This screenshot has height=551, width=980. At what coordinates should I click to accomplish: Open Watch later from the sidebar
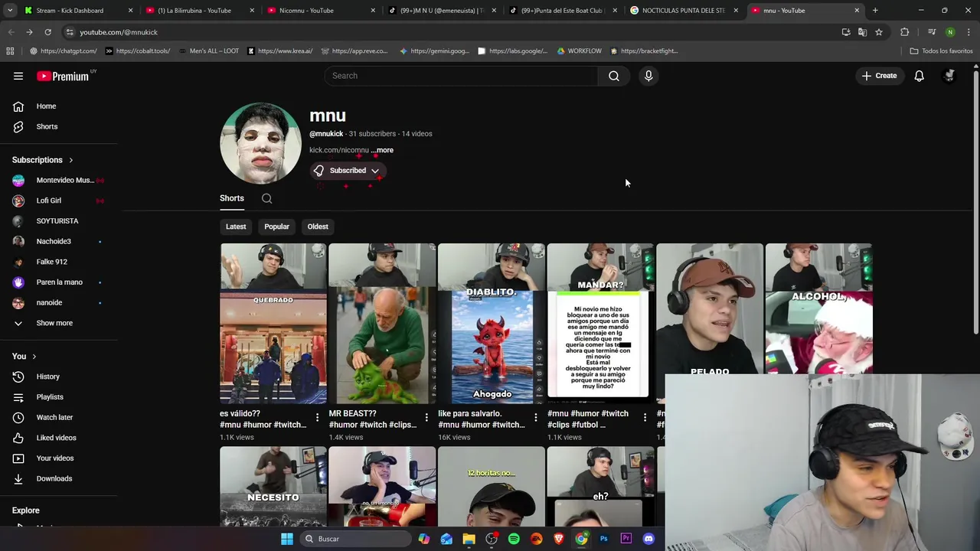[54, 417]
